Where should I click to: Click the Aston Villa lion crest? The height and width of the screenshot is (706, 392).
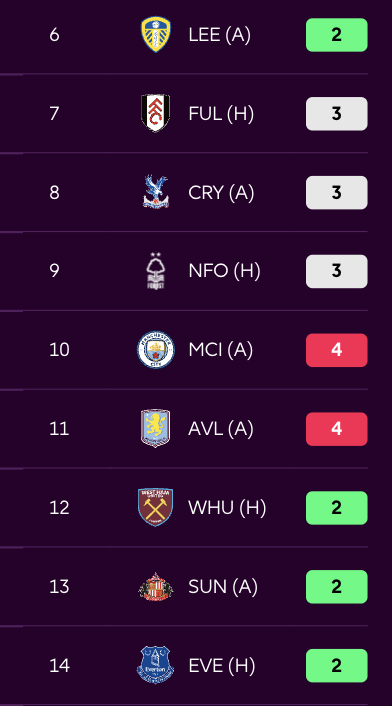pos(156,429)
